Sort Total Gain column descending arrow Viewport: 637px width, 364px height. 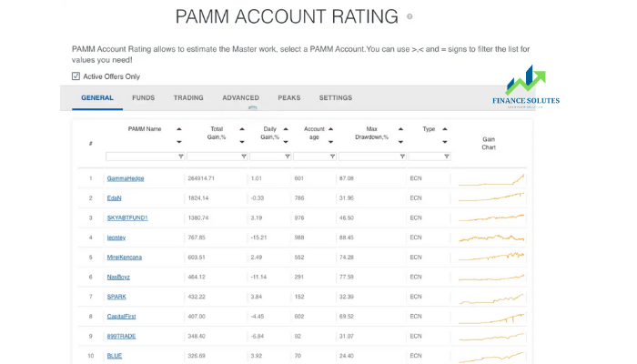tap(242, 142)
